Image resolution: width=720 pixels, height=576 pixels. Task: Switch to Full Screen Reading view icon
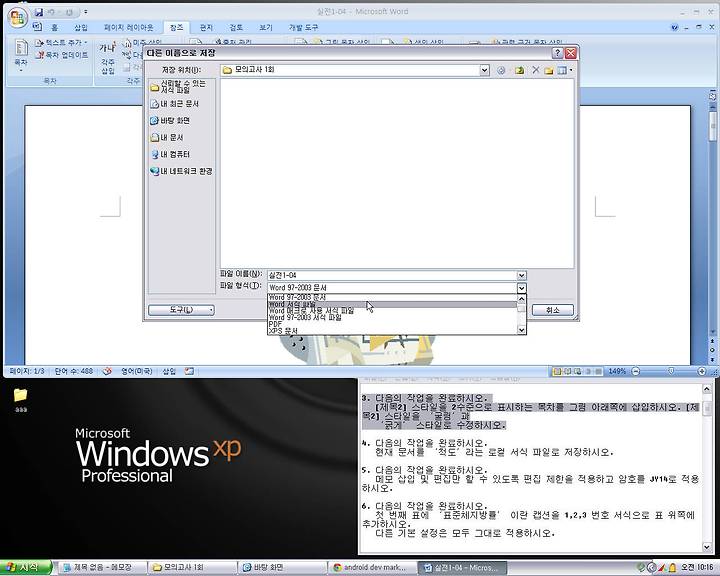[x=567, y=371]
